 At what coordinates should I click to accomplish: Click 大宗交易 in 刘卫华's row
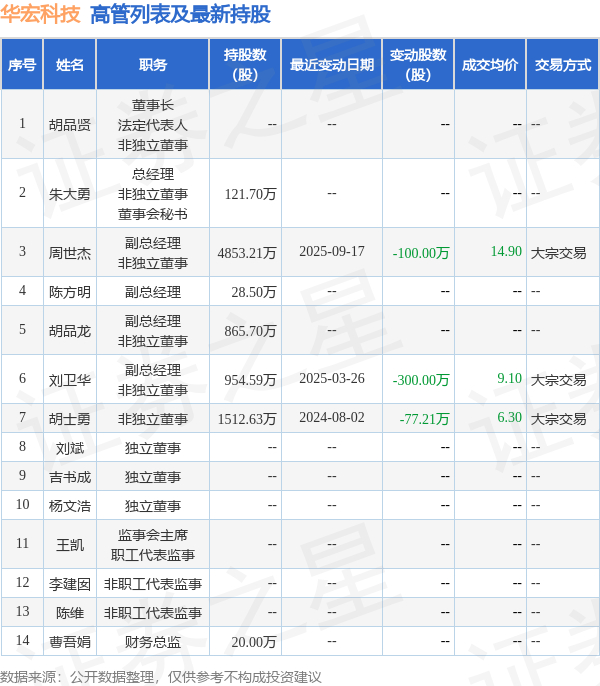click(558, 380)
